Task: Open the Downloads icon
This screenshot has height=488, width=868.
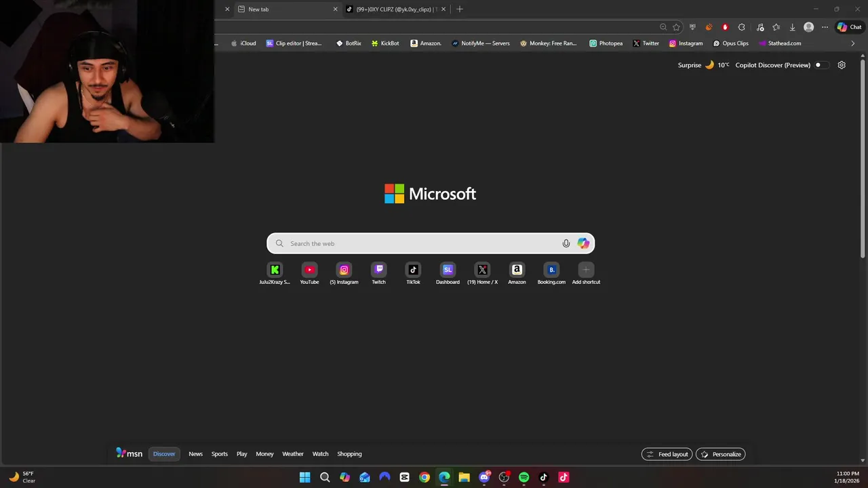Action: coord(792,27)
